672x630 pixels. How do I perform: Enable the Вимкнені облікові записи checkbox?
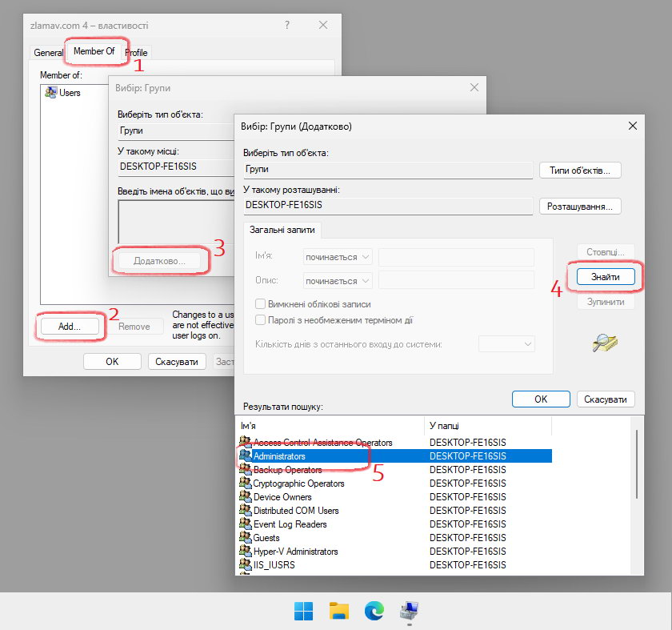260,304
